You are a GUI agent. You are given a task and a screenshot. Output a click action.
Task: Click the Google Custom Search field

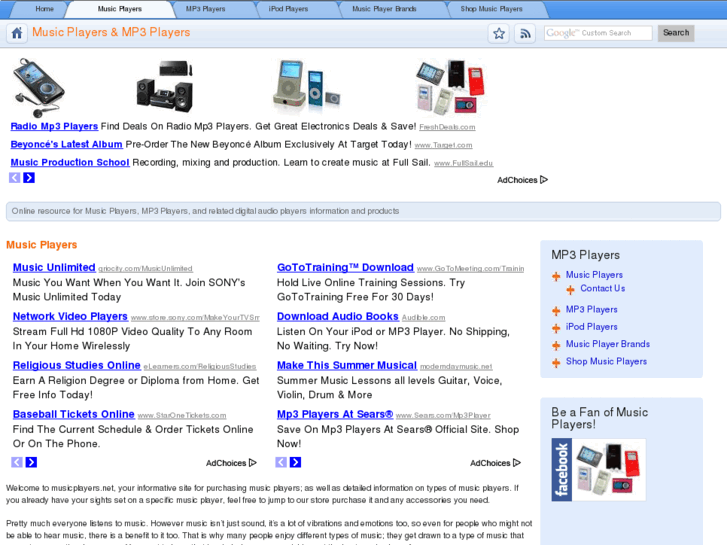tap(598, 33)
